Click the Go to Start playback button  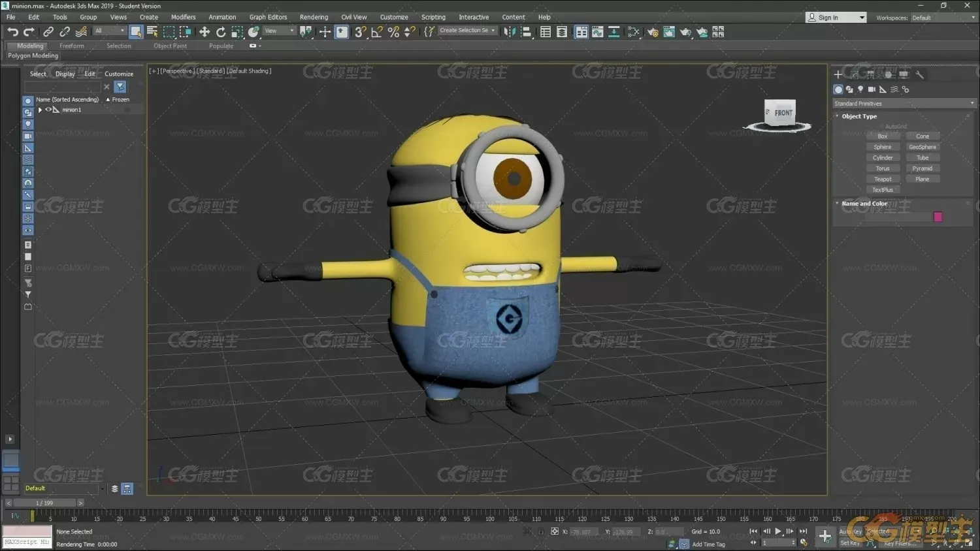[x=753, y=531]
